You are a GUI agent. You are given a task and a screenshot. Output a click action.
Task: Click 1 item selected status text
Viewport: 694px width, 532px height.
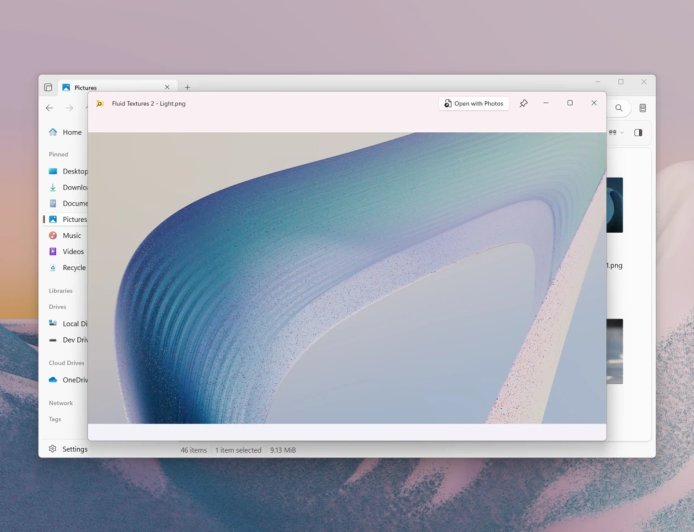[238, 450]
